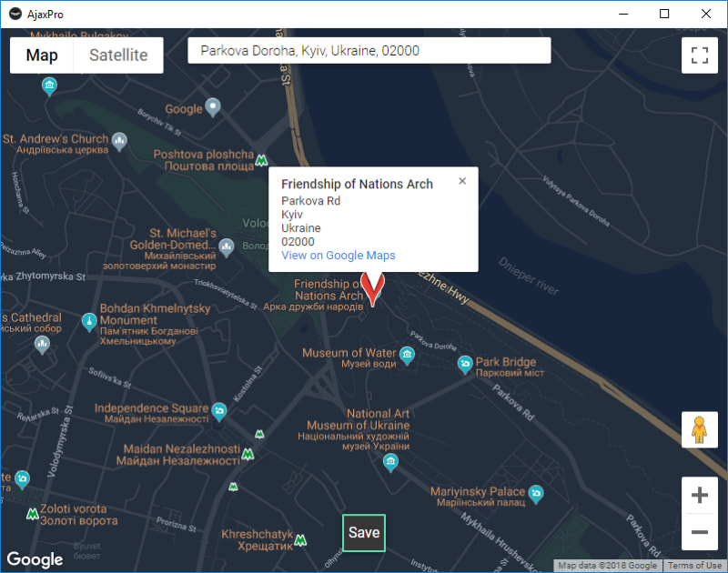Select the Google office map pin
The image size is (728, 573).
point(213,107)
